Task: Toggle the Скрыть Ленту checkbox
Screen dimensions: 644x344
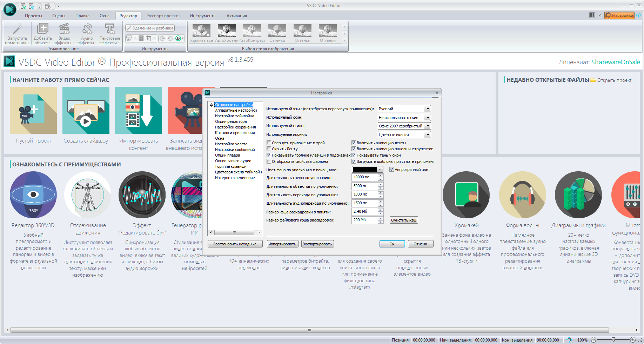Action: 269,149
